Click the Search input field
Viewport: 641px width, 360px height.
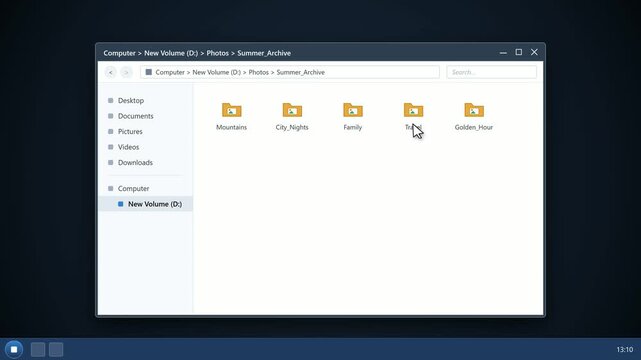click(x=491, y=72)
